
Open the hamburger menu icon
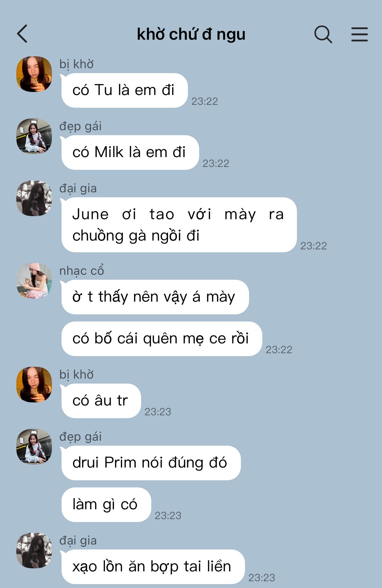(x=359, y=34)
